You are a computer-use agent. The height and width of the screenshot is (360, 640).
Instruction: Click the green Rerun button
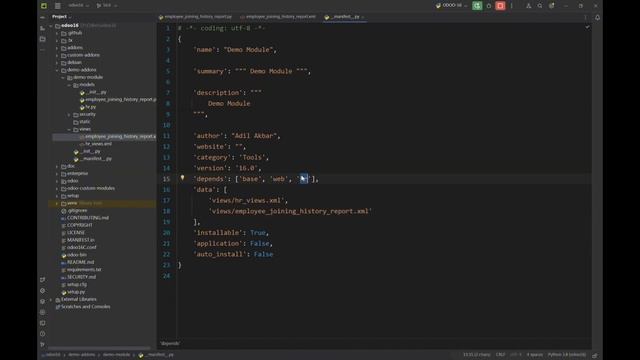pyautogui.click(x=477, y=6)
